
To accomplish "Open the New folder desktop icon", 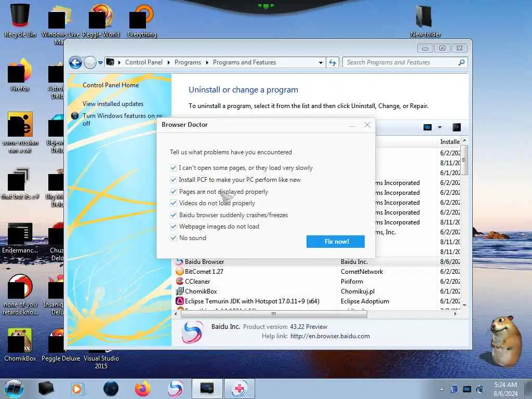I will [425, 20].
